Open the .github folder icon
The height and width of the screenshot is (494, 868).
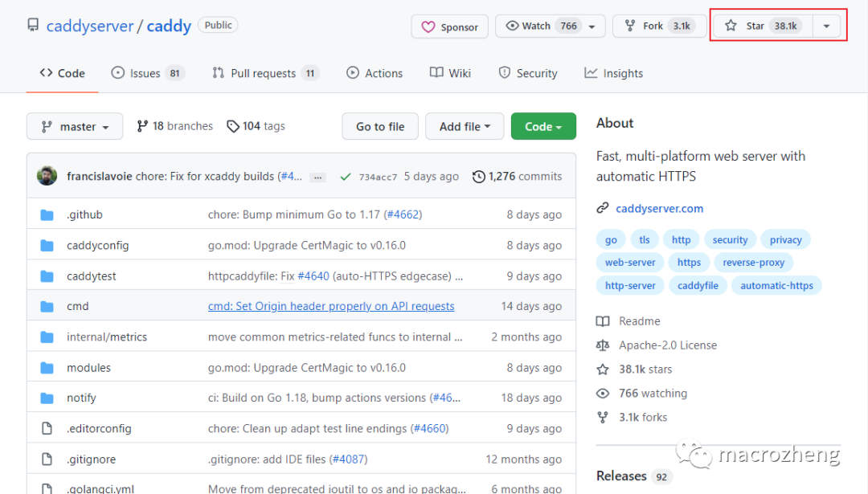[47, 214]
